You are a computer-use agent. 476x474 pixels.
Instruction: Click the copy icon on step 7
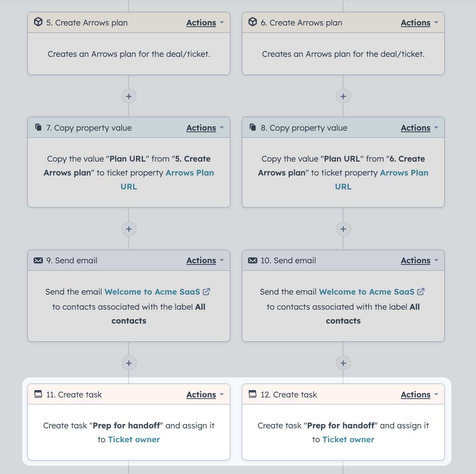pyautogui.click(x=38, y=127)
